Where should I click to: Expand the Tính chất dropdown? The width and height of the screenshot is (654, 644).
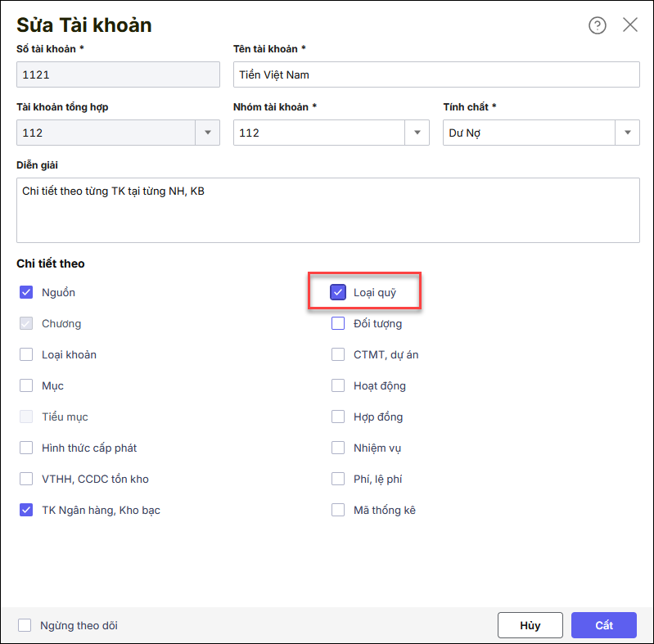(627, 133)
